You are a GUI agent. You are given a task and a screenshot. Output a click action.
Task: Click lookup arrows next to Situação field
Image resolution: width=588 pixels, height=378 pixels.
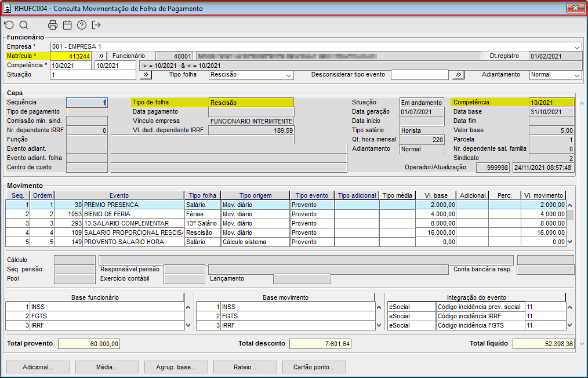coord(146,75)
